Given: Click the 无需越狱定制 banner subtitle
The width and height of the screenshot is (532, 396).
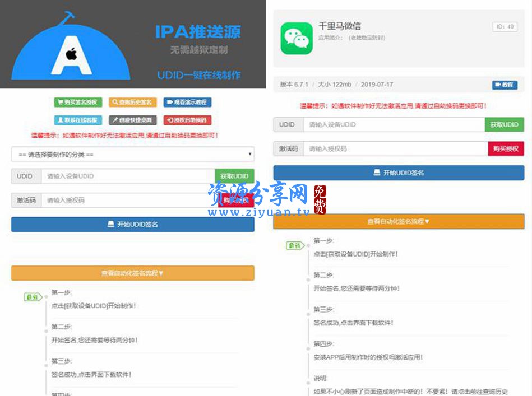Looking at the screenshot, I should (199, 50).
